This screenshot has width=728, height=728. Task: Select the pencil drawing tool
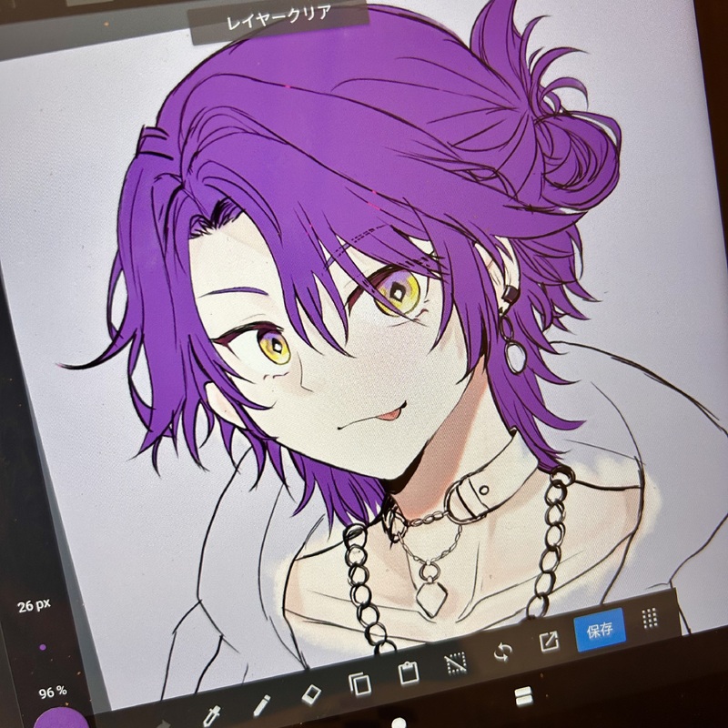[x=261, y=706]
